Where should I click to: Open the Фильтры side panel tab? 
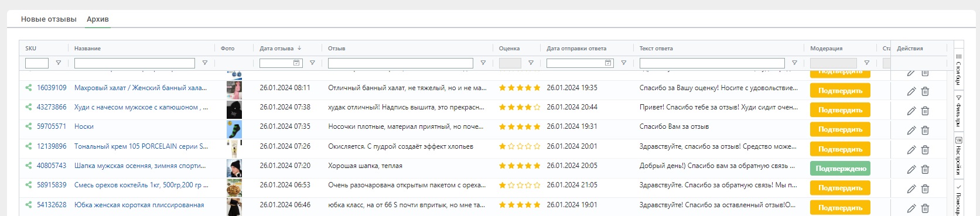click(958, 111)
